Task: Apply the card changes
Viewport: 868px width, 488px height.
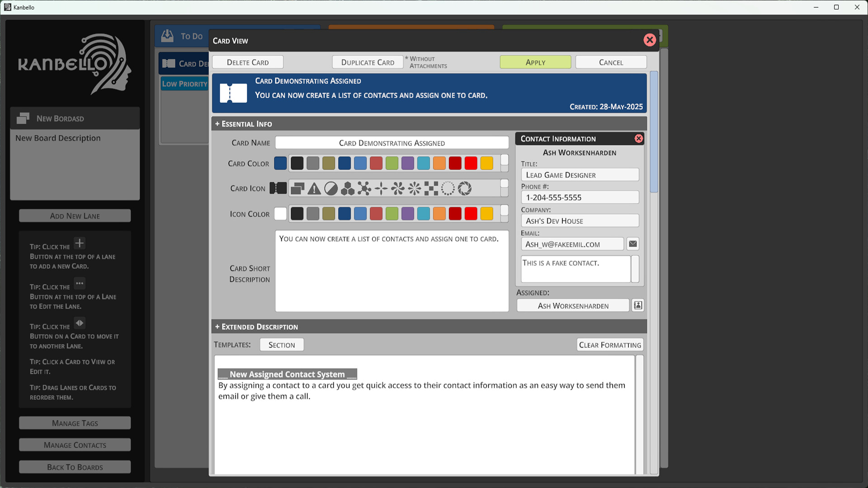Action: [x=535, y=62]
